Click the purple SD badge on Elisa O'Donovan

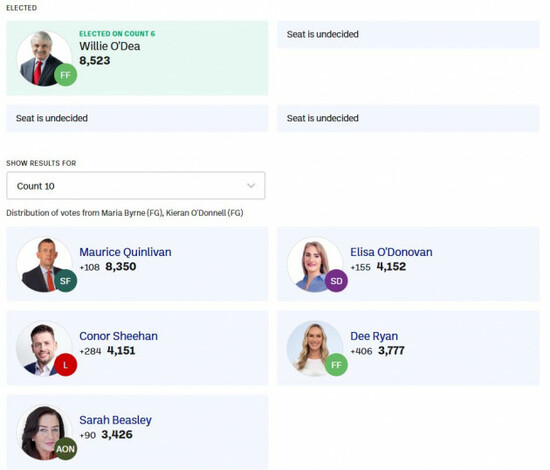pyautogui.click(x=336, y=281)
